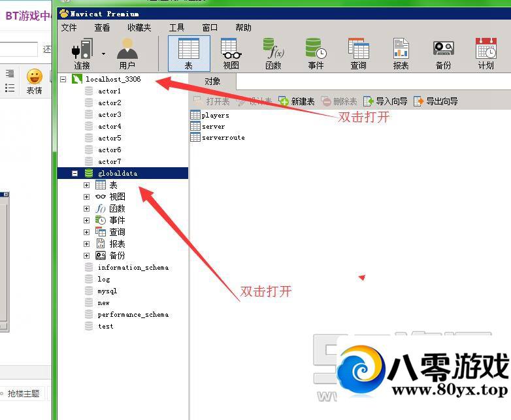The width and height of the screenshot is (511, 420).
Task: Open the 帮助 menu
Action: [x=244, y=27]
